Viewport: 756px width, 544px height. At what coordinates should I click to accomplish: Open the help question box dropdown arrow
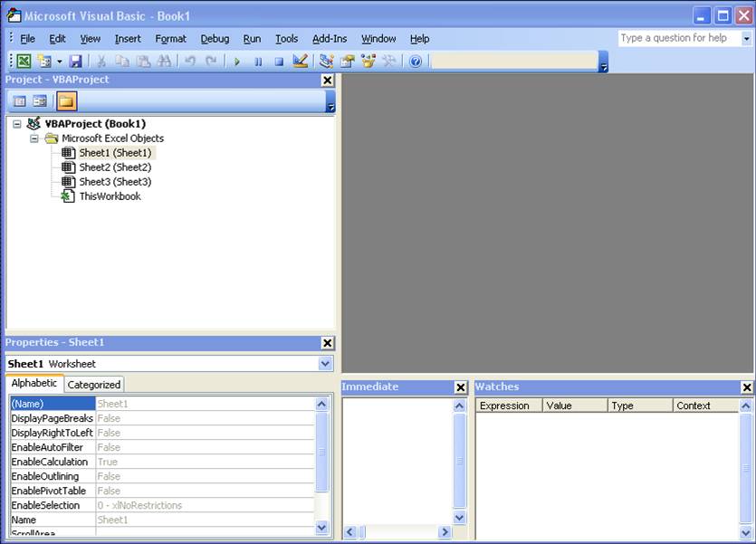747,38
